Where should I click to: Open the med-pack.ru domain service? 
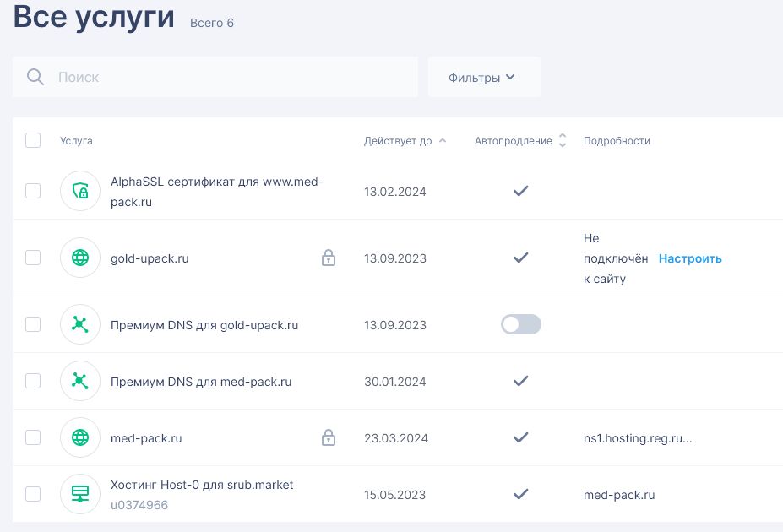[x=146, y=438]
